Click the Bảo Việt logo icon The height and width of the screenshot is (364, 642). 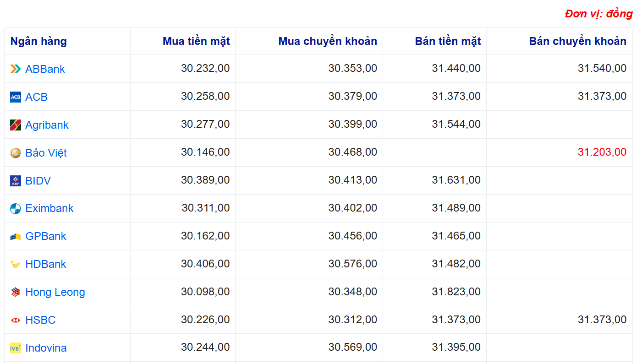(16, 153)
